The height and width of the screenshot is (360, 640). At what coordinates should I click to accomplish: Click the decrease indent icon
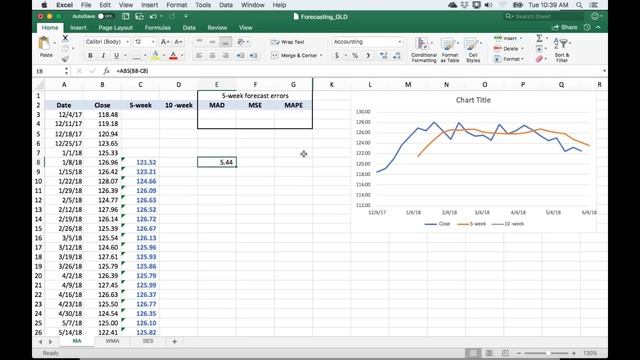pos(240,56)
